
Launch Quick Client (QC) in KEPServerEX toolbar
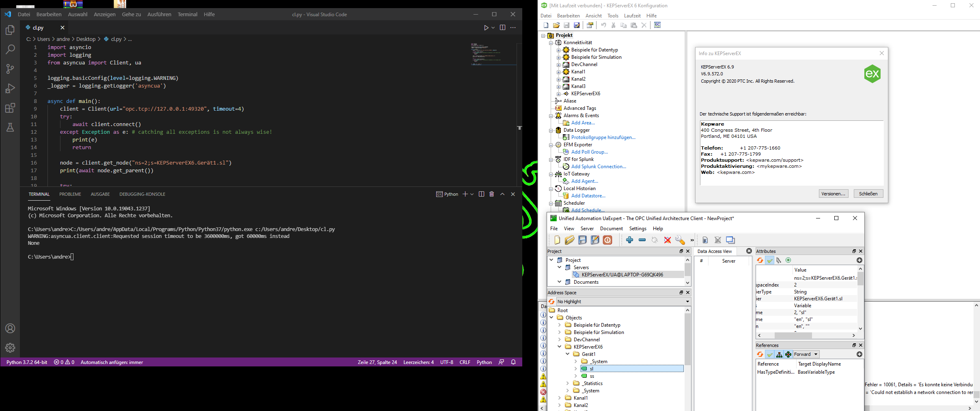(x=657, y=25)
